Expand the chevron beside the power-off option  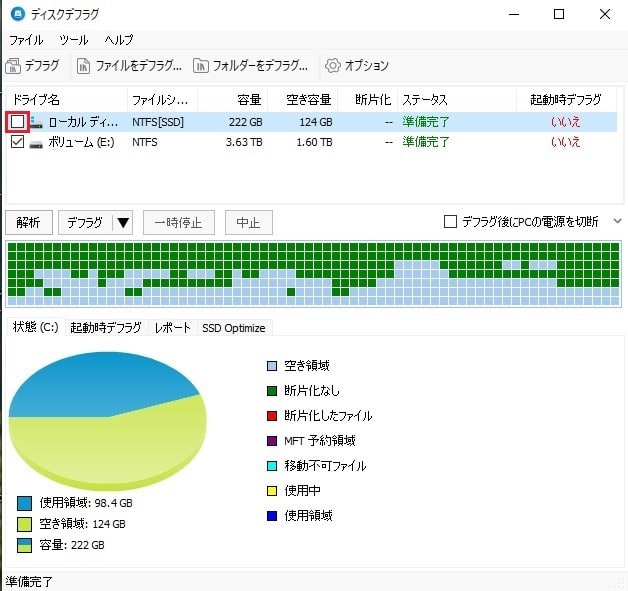(x=617, y=221)
